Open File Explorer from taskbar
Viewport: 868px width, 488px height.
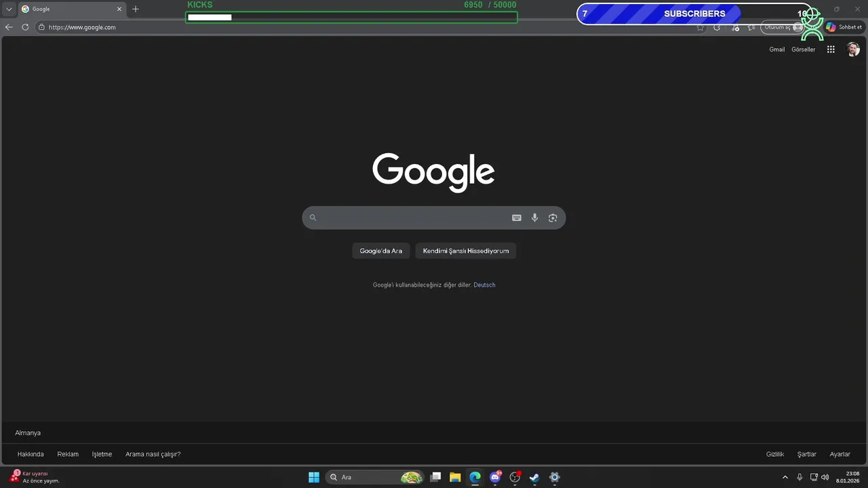[455, 477]
